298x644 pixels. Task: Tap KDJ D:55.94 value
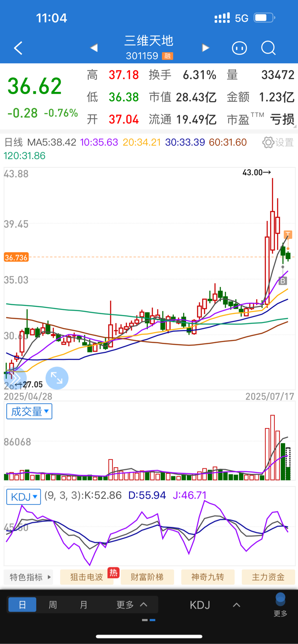pos(147,495)
